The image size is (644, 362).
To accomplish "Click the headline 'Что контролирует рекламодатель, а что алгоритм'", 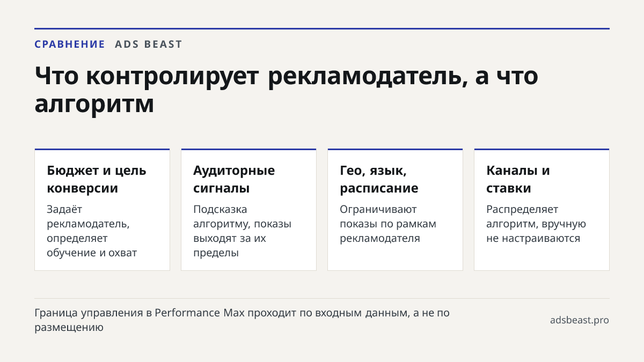I will (x=287, y=90).
